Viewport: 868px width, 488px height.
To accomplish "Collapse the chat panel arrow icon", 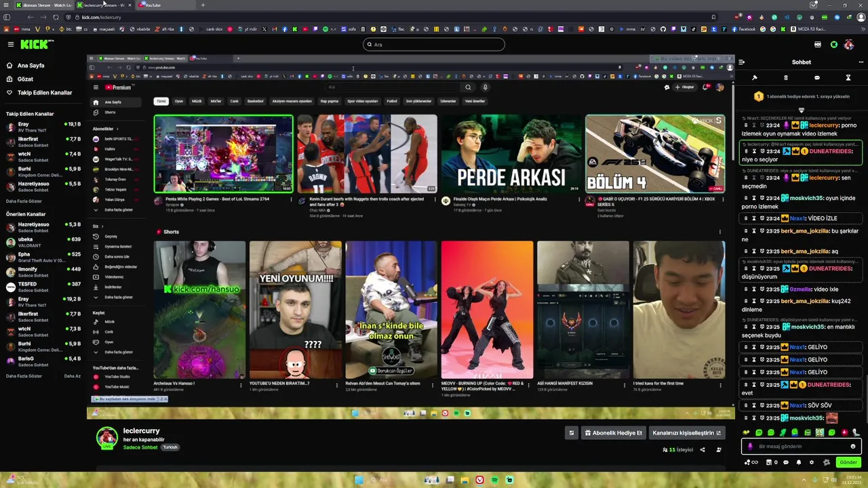I will coord(742,62).
